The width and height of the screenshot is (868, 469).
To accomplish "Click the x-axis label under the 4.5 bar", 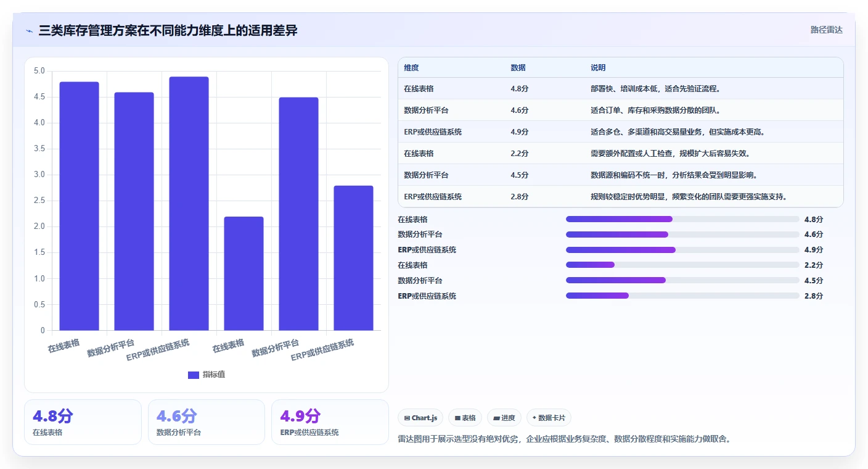I will tap(276, 348).
